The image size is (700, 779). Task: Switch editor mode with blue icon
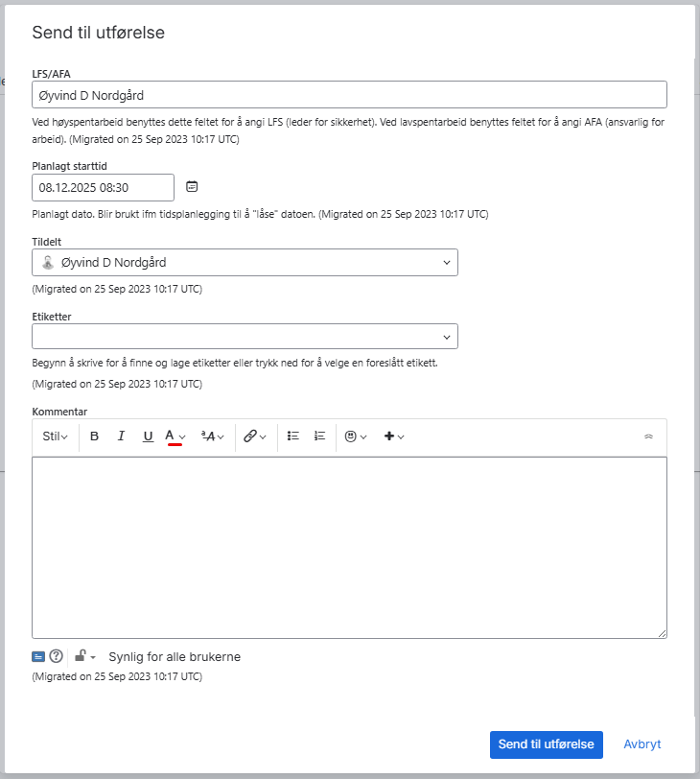click(38, 657)
